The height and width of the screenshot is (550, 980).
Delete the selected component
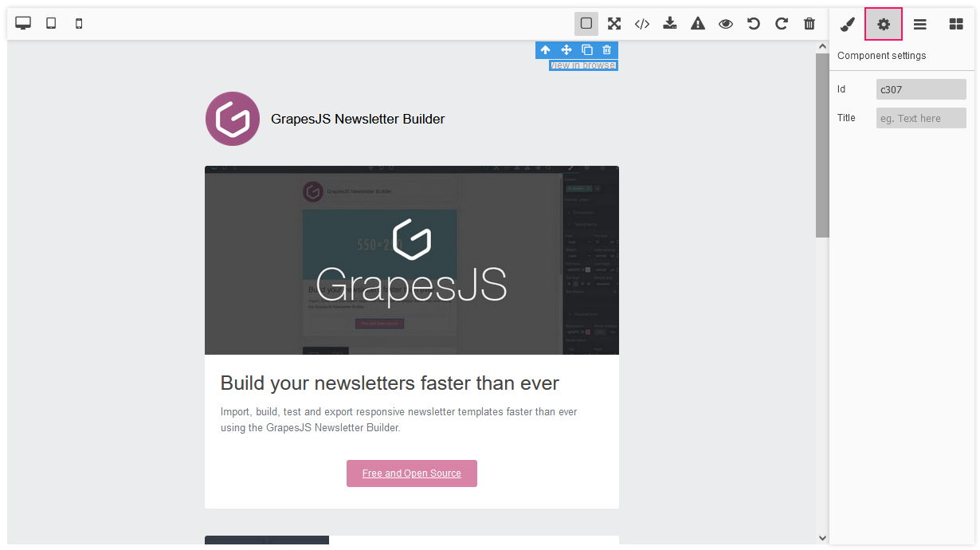point(607,50)
